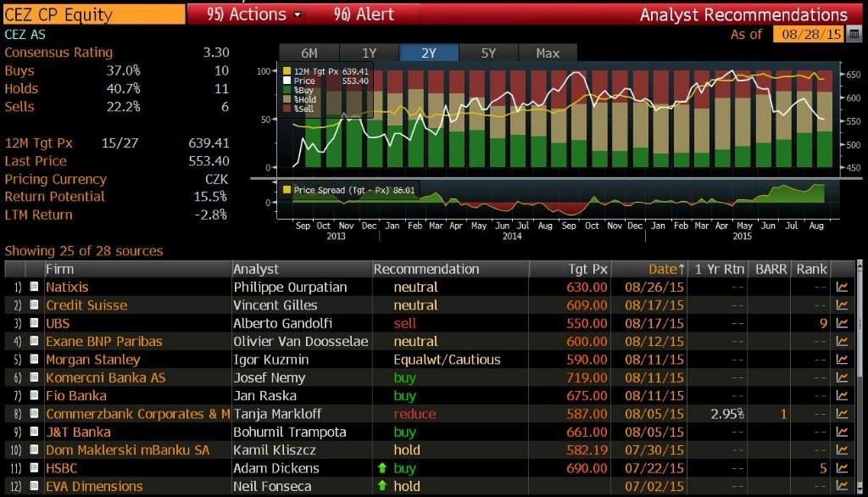This screenshot has width=868, height=497.
Task: Click the green %Buy legend swatch
Action: coord(287,90)
